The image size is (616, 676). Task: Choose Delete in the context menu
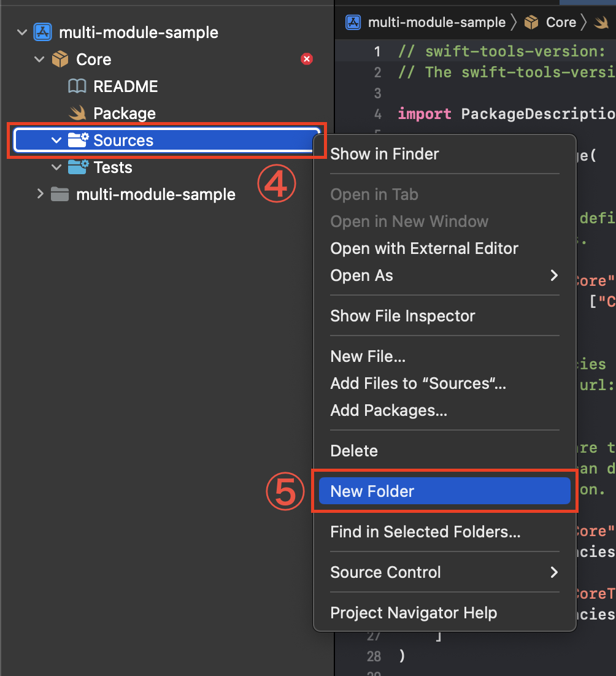point(354,451)
